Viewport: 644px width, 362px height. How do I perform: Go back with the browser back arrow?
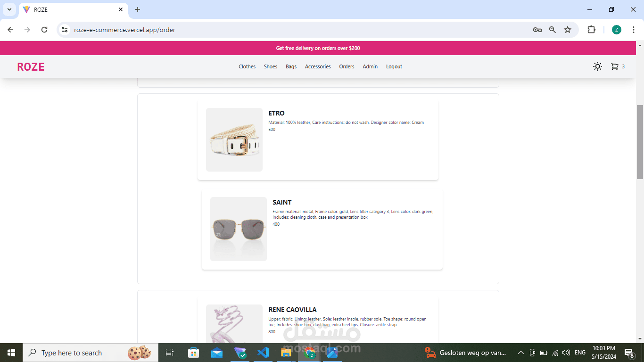pos(10,30)
